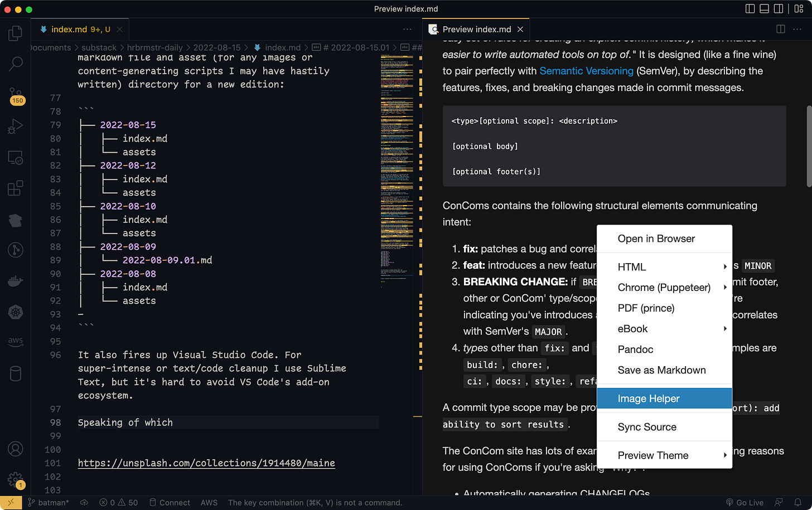812x510 pixels.
Task: Open the unsplash.com collections maine link
Action: [x=206, y=463]
